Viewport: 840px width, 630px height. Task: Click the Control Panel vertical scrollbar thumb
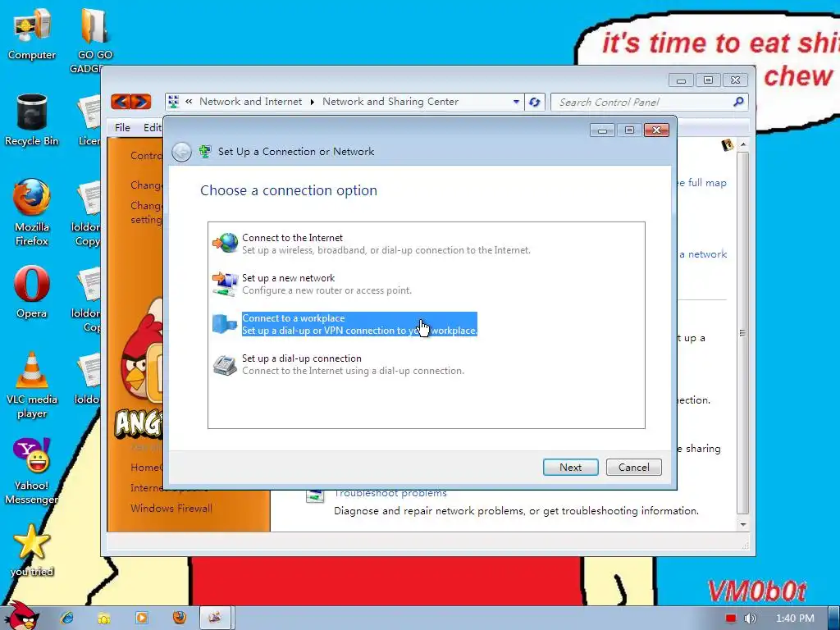(x=743, y=332)
